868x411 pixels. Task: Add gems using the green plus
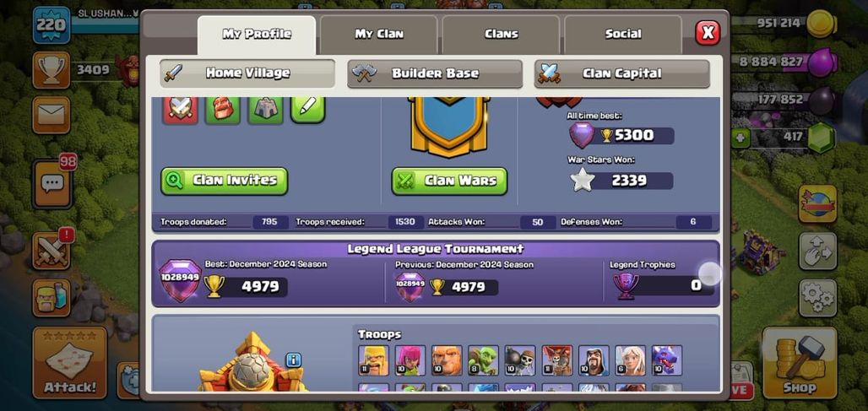[741, 138]
